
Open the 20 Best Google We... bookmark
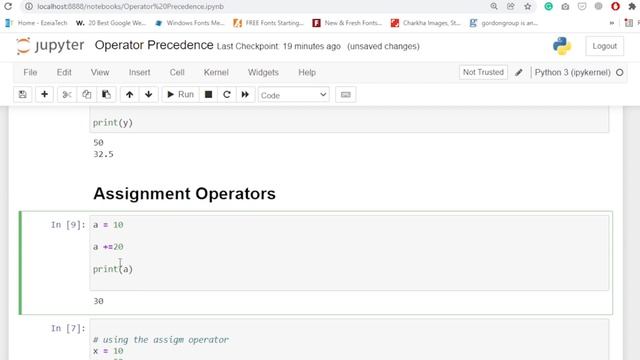[111, 23]
